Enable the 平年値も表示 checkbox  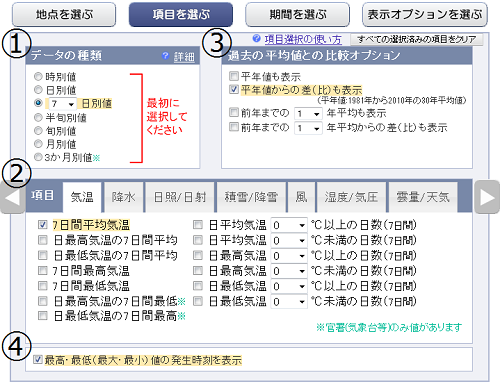[234, 76]
